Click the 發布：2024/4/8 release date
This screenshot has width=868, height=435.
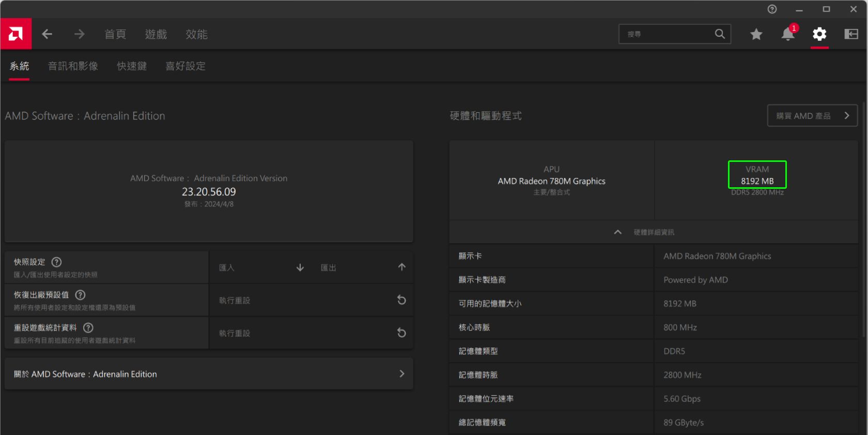(x=209, y=204)
